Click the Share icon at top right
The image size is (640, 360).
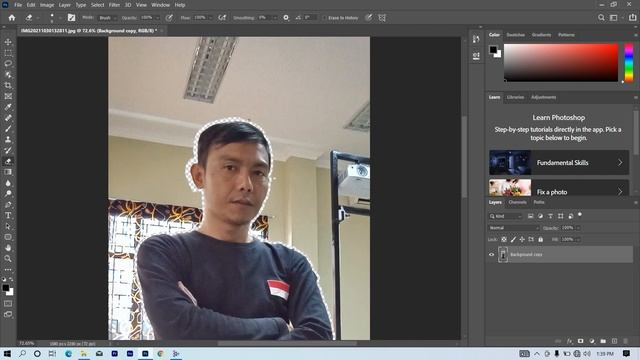(632, 18)
